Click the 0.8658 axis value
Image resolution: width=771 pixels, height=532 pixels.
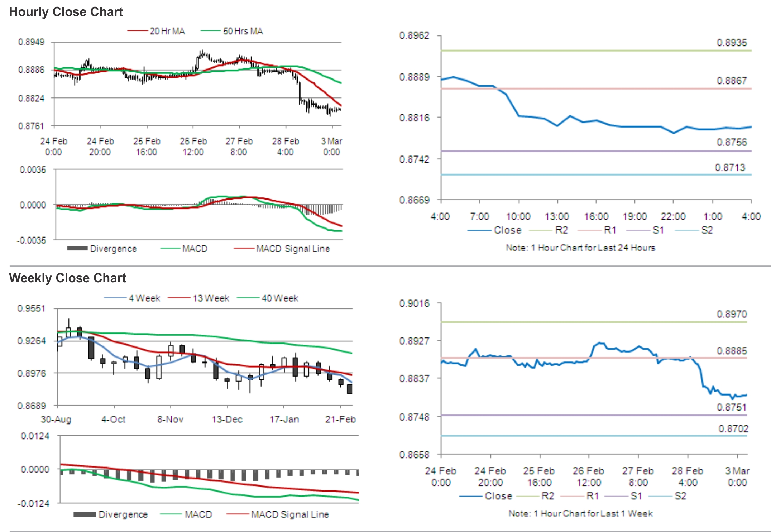414,455
